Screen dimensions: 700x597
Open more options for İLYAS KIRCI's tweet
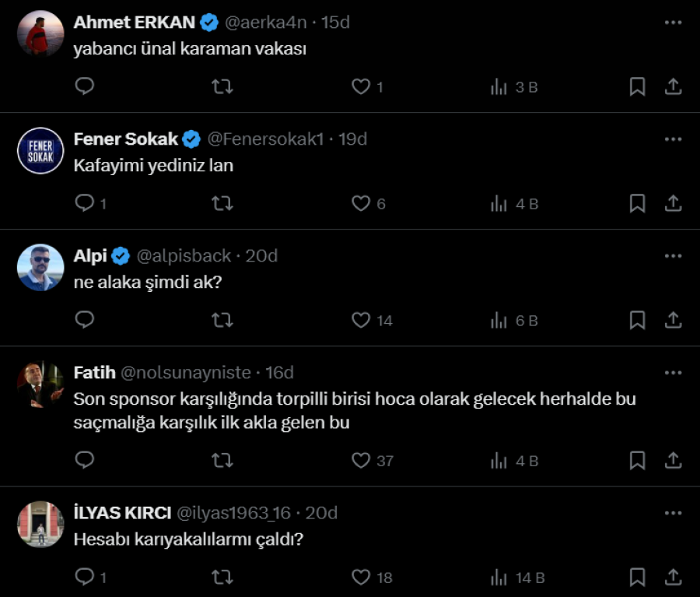point(673,512)
